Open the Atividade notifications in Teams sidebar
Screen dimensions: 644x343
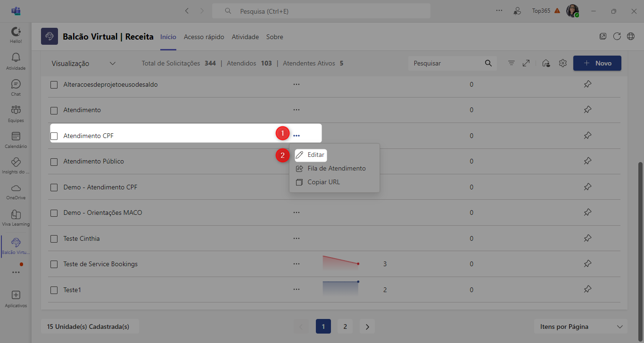tap(16, 61)
